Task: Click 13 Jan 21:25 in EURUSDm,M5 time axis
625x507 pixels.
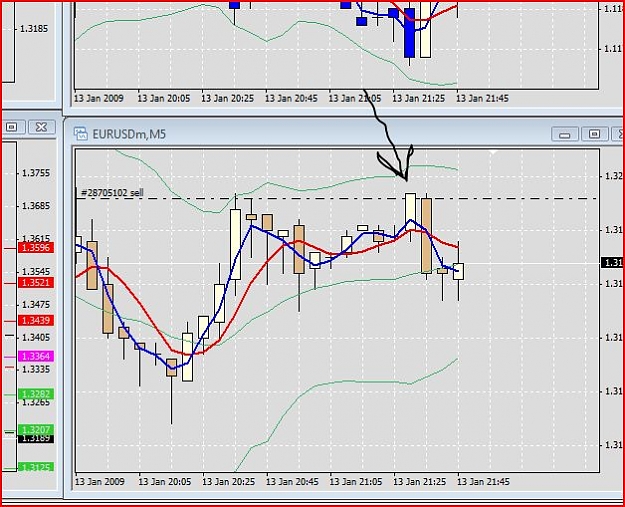Action: click(x=420, y=481)
